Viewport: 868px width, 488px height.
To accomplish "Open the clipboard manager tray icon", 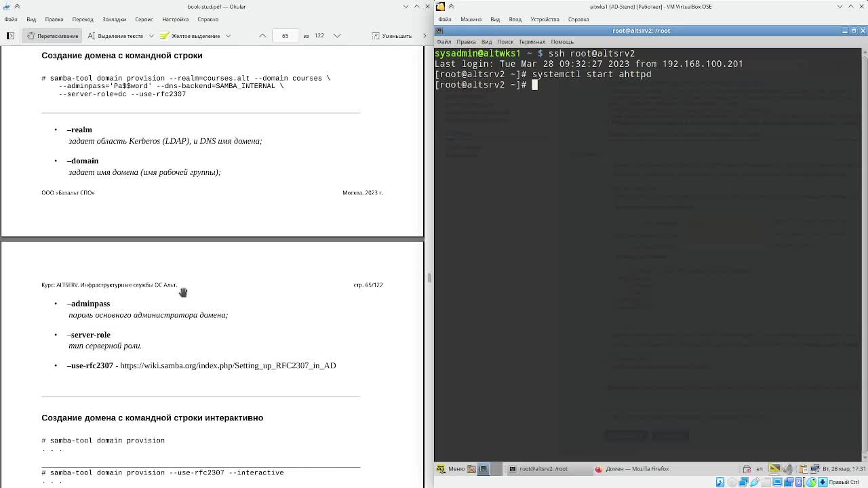I will 803,468.
